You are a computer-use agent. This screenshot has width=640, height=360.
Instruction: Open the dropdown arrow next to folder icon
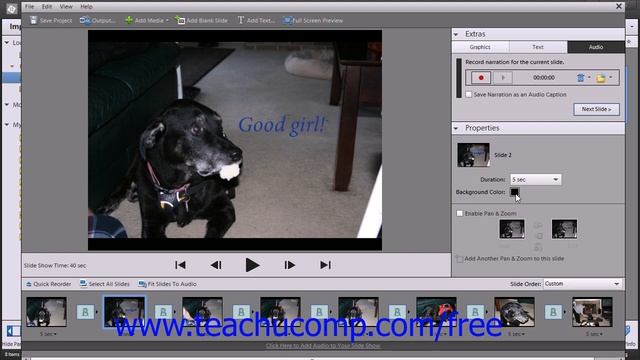[611, 78]
